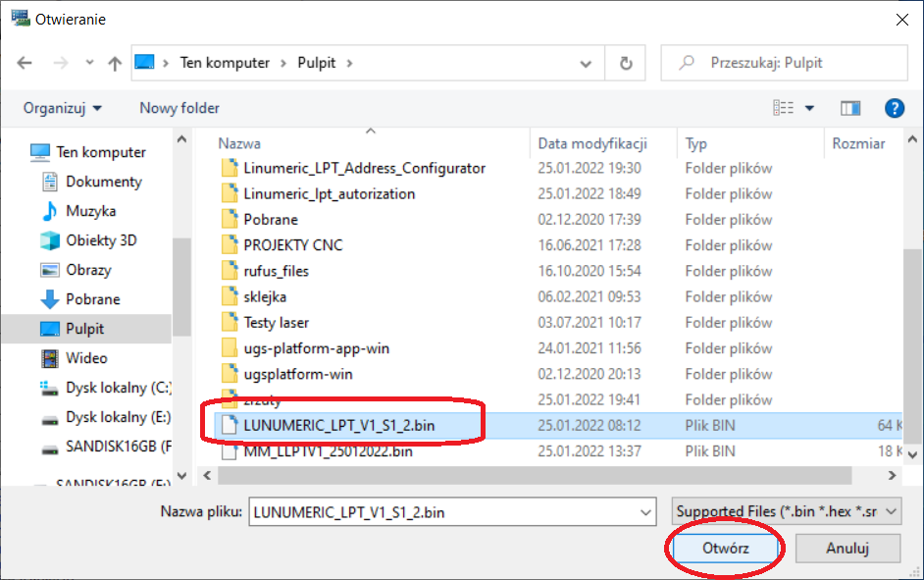Sort the list by Typ column
This screenshot has height=580, width=924.
click(696, 143)
